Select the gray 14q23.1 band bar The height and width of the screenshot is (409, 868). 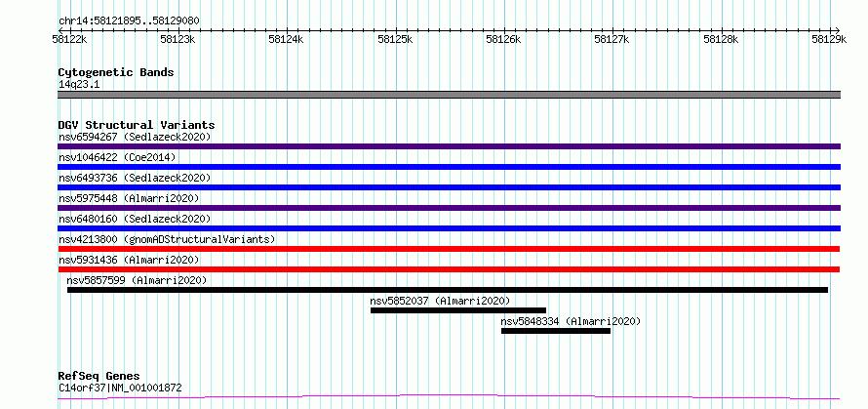[x=449, y=95]
